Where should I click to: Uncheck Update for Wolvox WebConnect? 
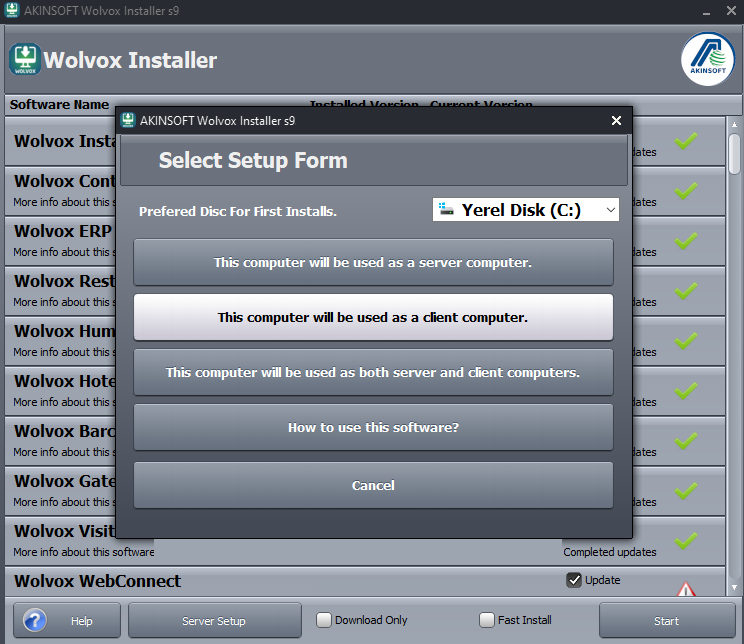click(574, 580)
